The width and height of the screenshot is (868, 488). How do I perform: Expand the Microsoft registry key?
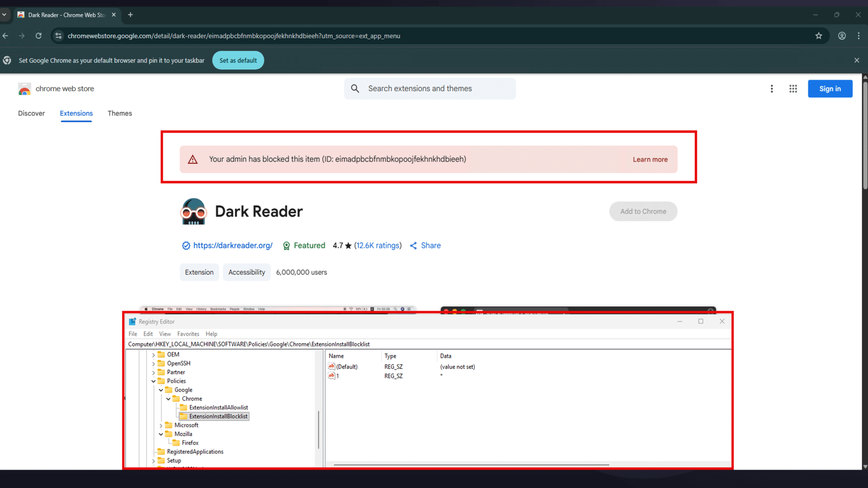pos(161,426)
